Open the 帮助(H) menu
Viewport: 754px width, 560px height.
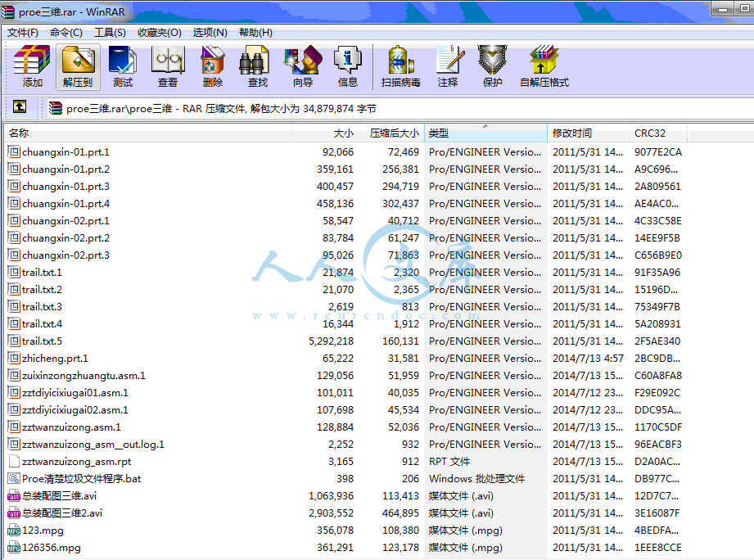coord(255,32)
